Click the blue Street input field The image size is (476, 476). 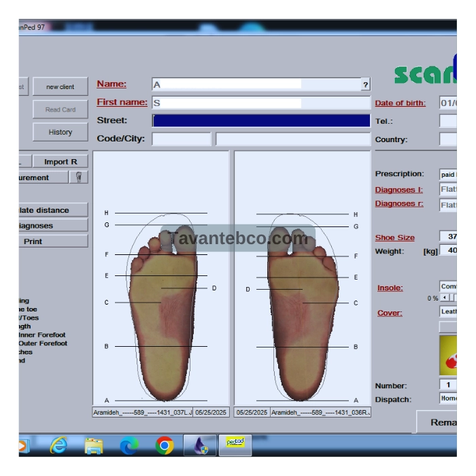261,120
